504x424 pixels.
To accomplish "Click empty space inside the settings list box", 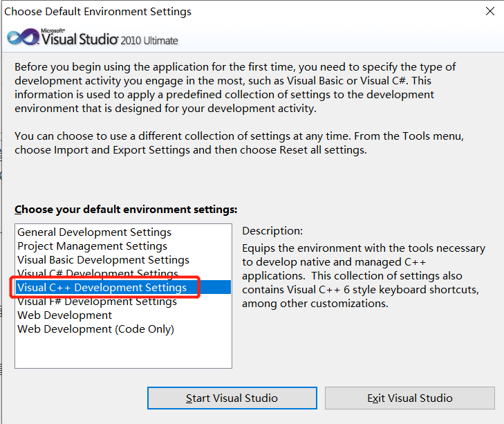I will point(123,351).
